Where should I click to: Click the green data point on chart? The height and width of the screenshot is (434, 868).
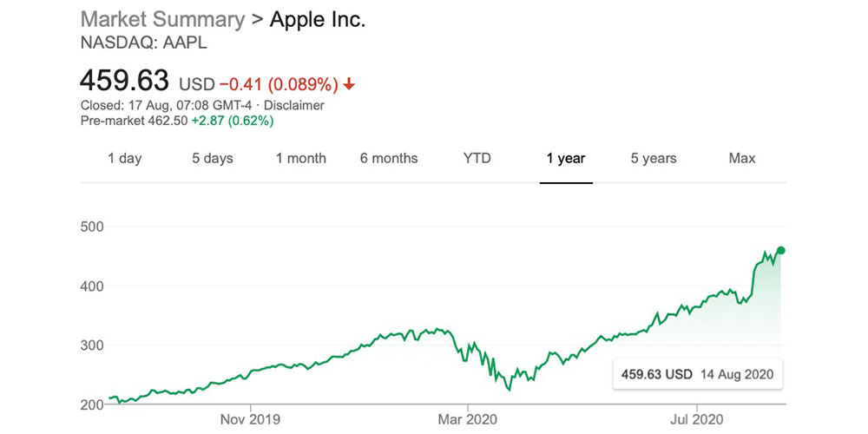[x=781, y=251]
